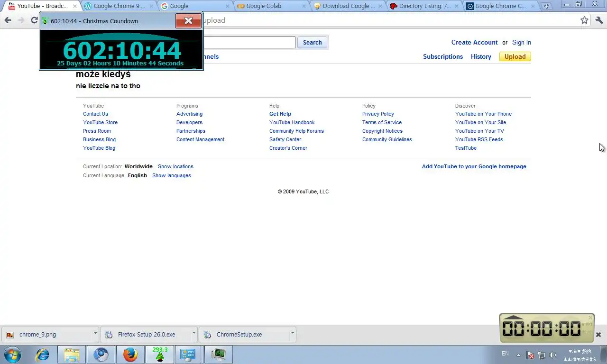Click the YouTube search field
The image size is (607, 364).
pyautogui.click(x=249, y=42)
